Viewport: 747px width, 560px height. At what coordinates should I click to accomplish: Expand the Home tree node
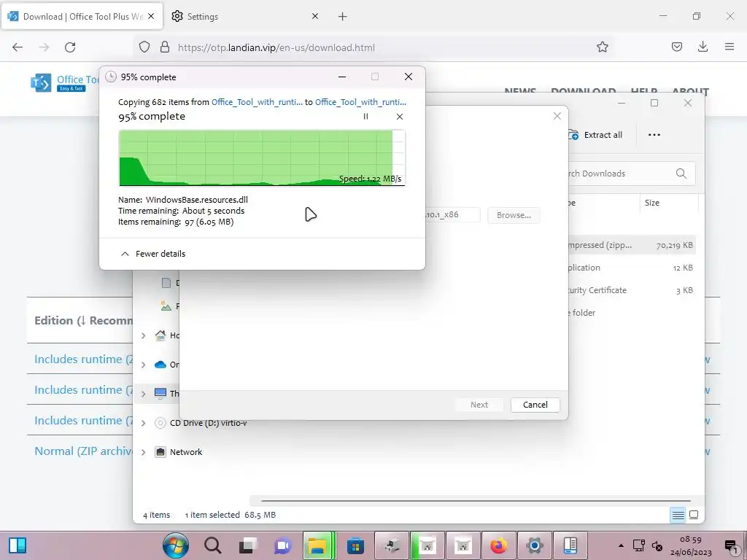click(x=144, y=335)
